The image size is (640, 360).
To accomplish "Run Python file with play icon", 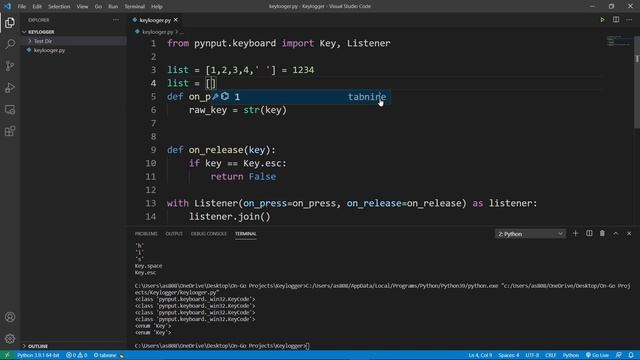I will tap(602, 20).
